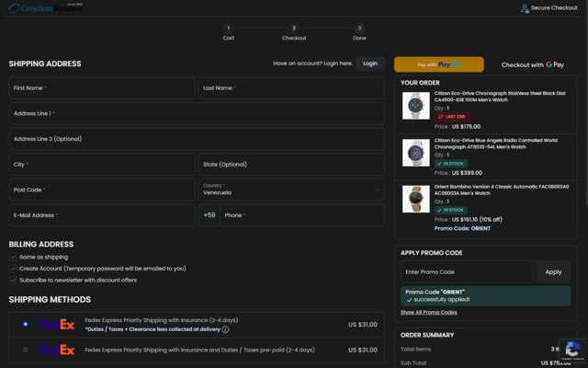The height and width of the screenshot is (368, 588).
Task: Click Price US $399.00 text
Action: (458, 173)
